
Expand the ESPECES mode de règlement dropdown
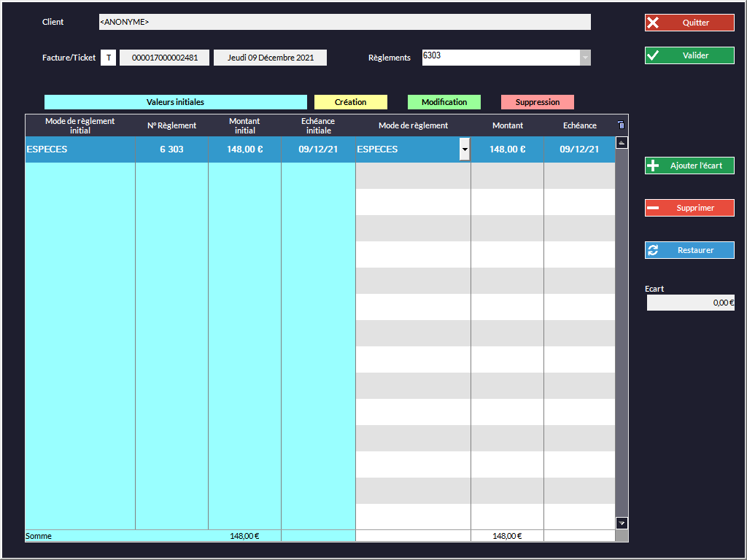tap(464, 149)
